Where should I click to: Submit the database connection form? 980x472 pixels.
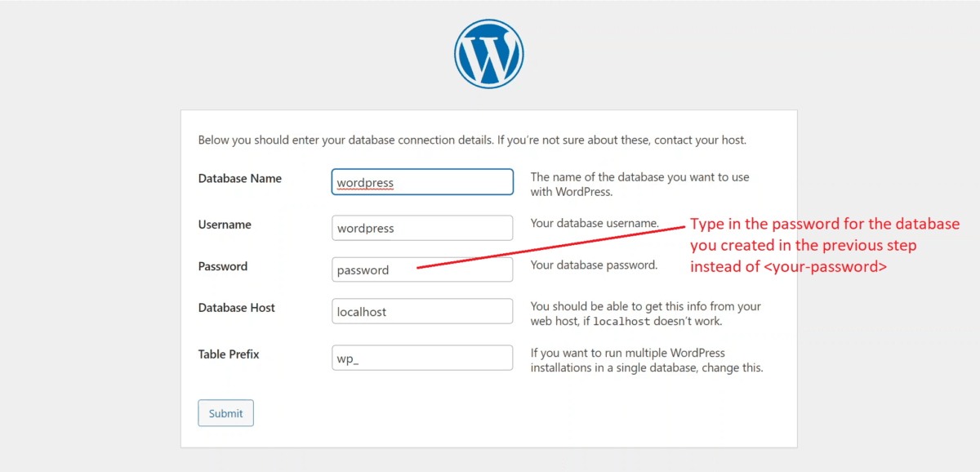[x=225, y=413]
